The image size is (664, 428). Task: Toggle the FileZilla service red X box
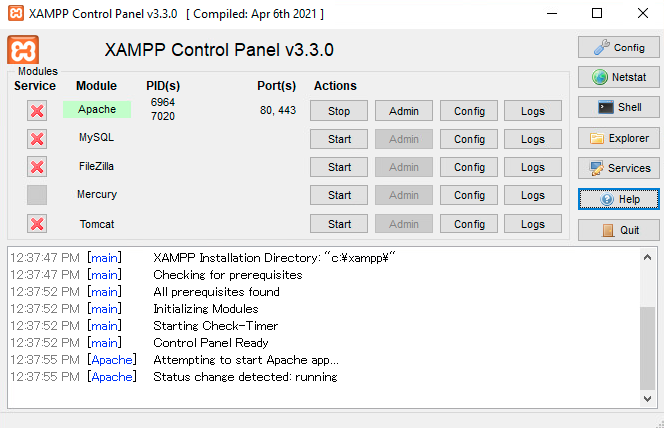[37, 167]
